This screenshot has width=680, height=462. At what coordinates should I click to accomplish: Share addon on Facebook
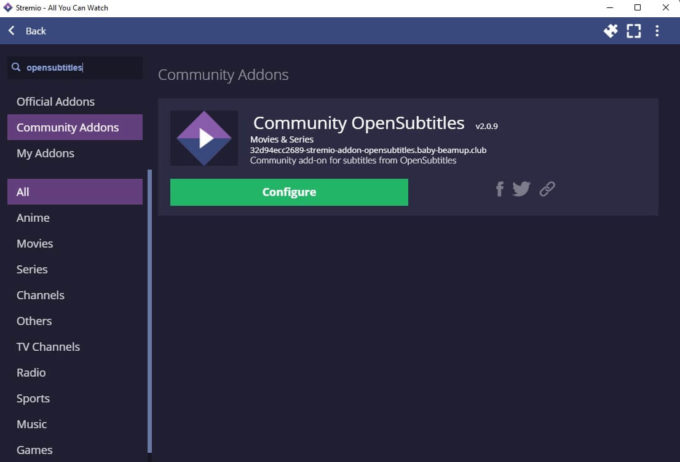[500, 189]
